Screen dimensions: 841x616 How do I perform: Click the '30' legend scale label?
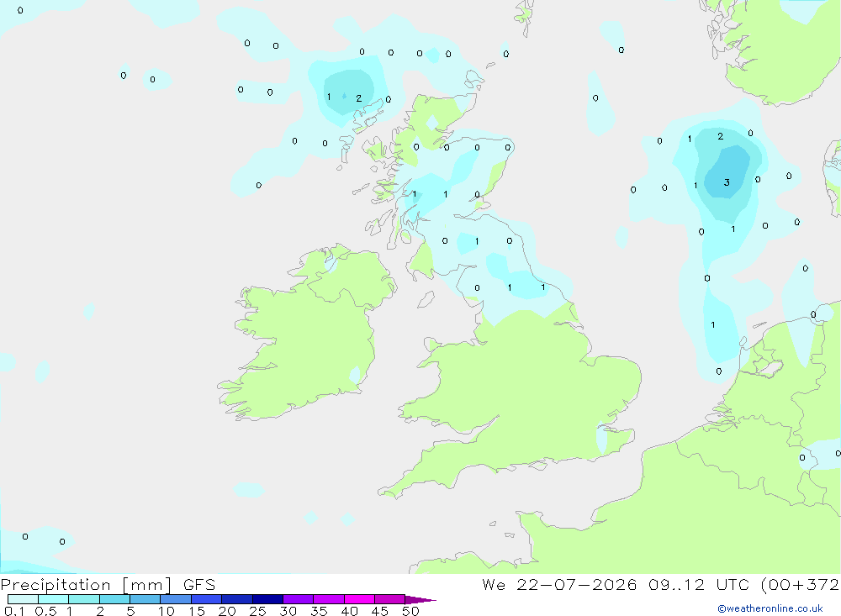(288, 611)
